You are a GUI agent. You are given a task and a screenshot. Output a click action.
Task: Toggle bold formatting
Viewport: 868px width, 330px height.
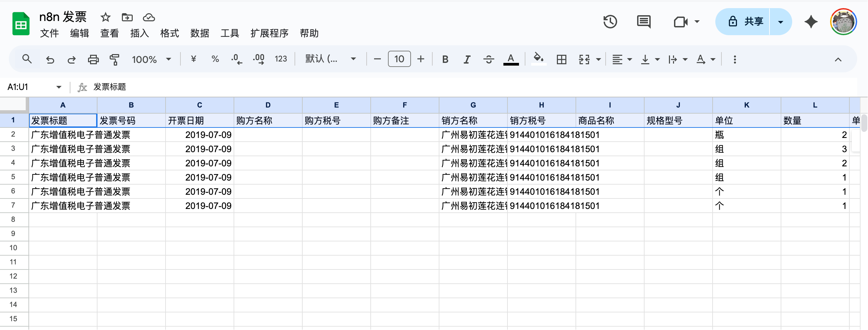[x=445, y=60]
